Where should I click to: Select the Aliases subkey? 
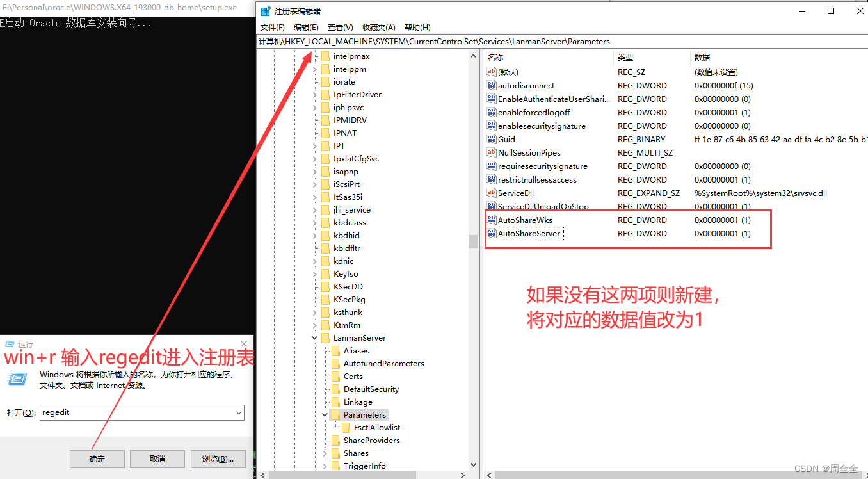pyautogui.click(x=357, y=351)
